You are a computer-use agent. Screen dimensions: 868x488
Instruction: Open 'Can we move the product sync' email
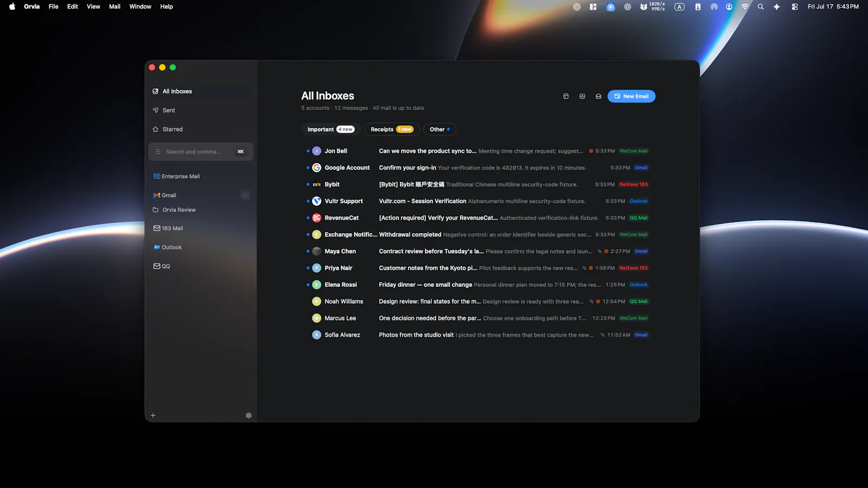point(427,151)
